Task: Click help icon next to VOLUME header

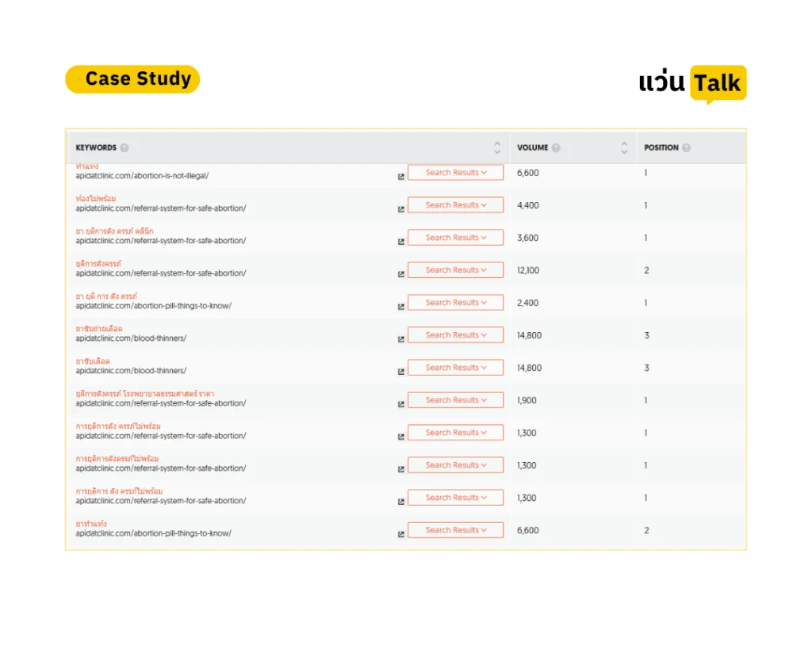Action: 556,148
